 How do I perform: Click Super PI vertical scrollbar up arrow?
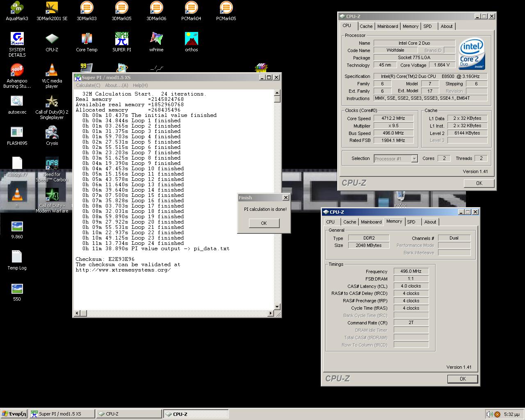(x=277, y=93)
